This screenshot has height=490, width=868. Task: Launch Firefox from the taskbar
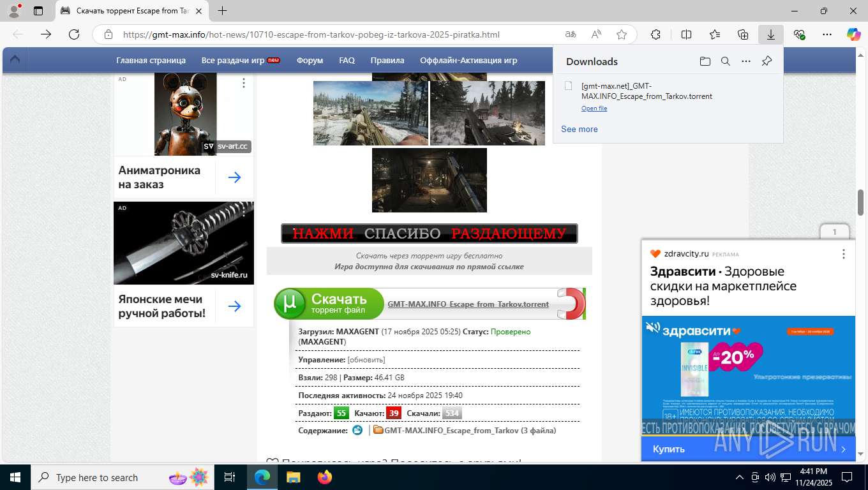325,477
